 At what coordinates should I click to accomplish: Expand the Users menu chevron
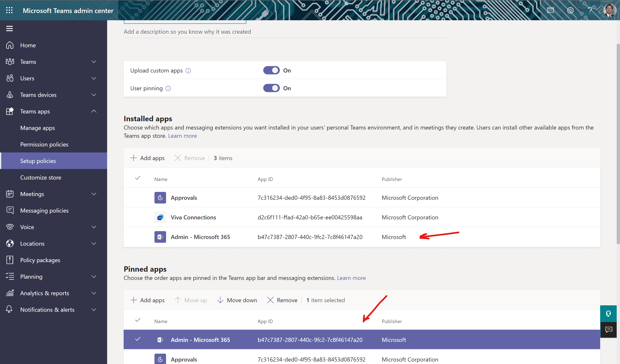pyautogui.click(x=94, y=78)
